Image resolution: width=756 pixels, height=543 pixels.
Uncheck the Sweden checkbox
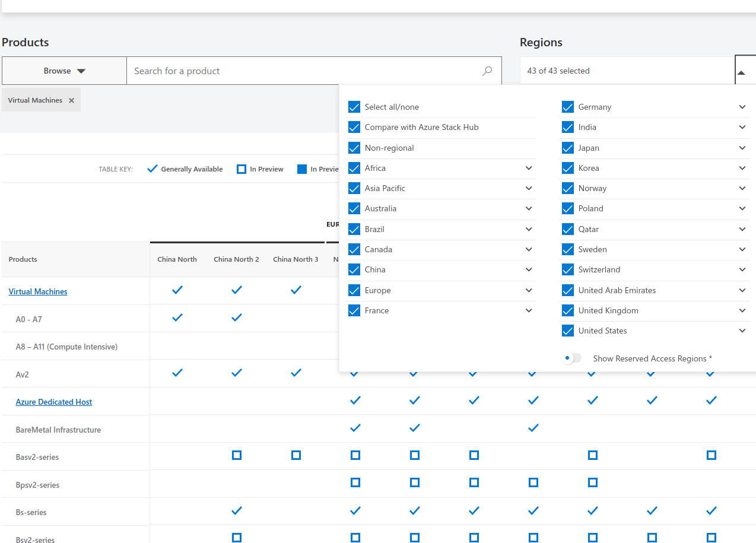click(568, 249)
